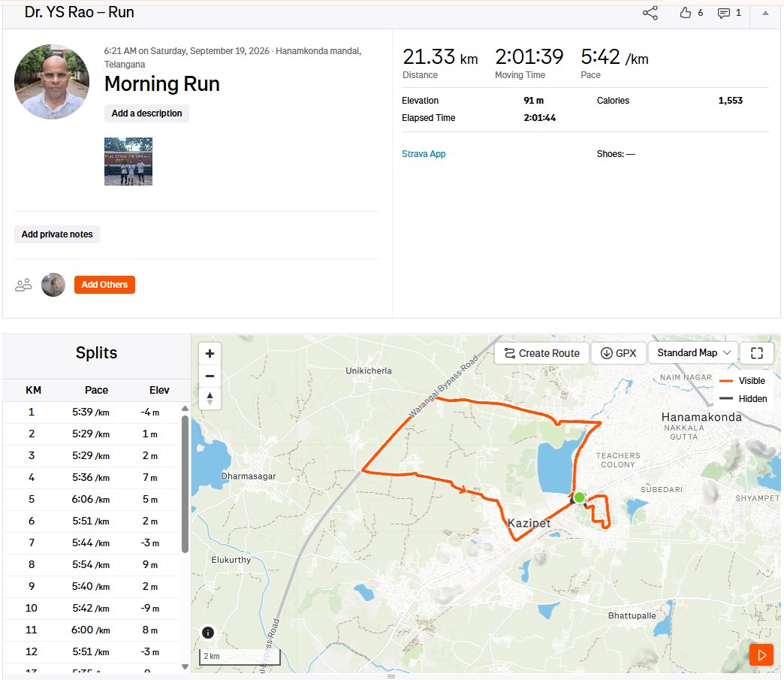Open the Strava App link

coord(424,153)
